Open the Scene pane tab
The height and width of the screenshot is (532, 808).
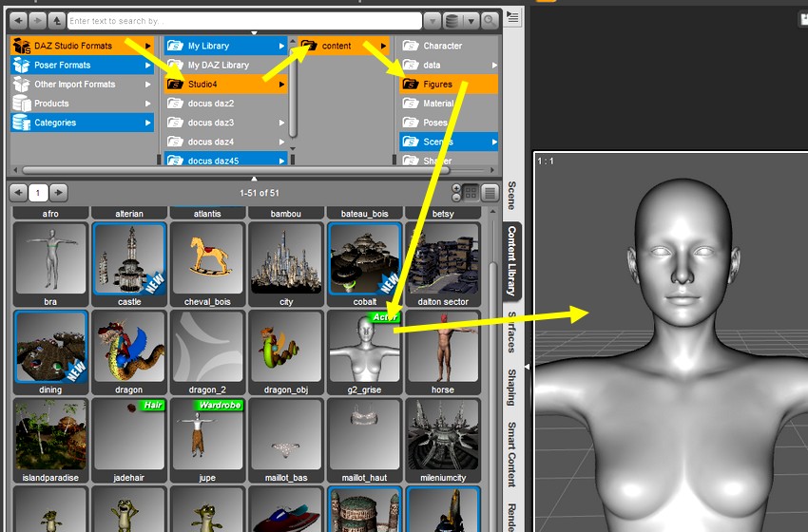[511, 196]
